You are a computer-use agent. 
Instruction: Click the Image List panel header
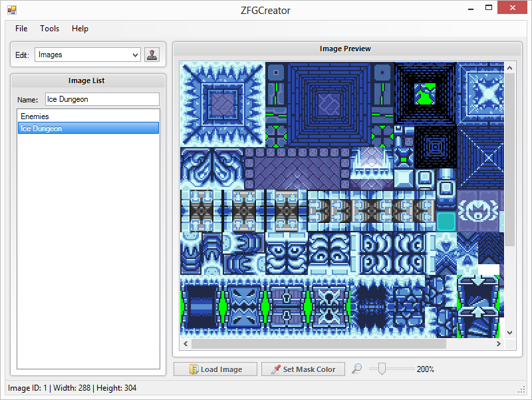[88, 81]
